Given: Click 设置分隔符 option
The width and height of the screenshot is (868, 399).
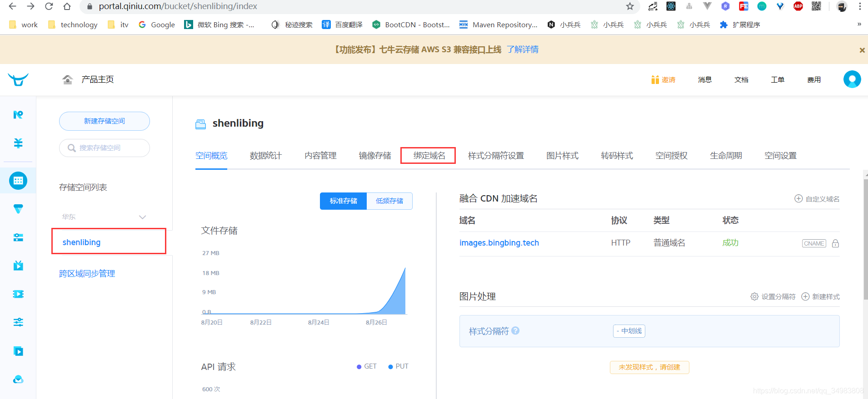Looking at the screenshot, I should pyautogui.click(x=773, y=296).
